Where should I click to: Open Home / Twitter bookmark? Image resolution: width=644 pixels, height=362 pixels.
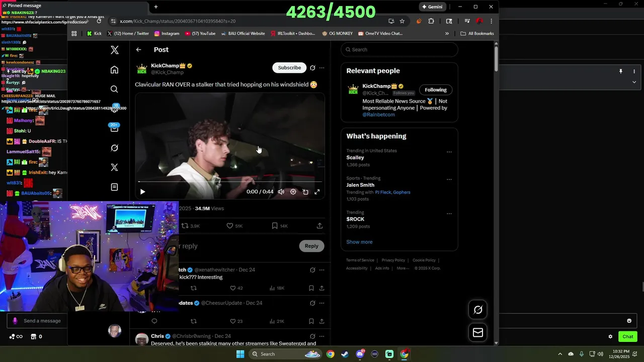[x=128, y=34]
